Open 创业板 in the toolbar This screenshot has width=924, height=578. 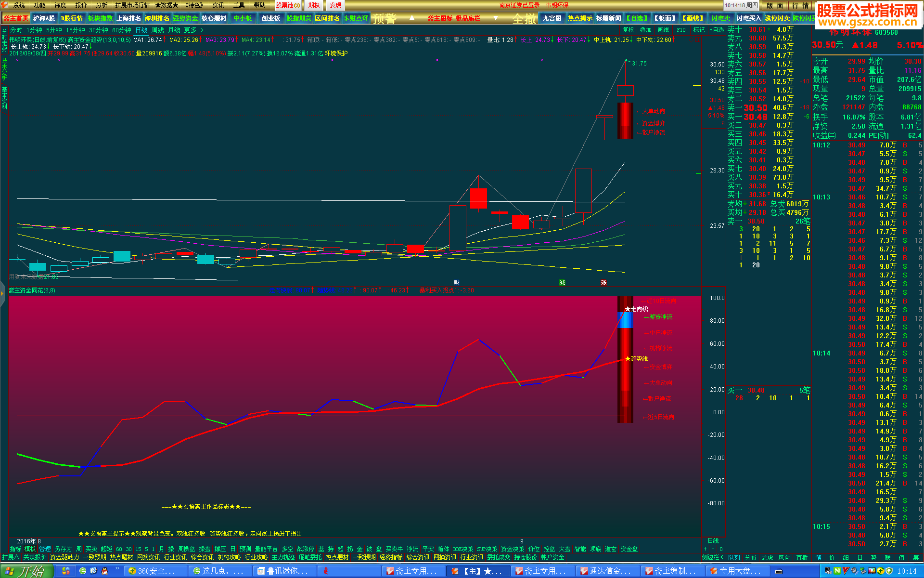[x=270, y=18]
